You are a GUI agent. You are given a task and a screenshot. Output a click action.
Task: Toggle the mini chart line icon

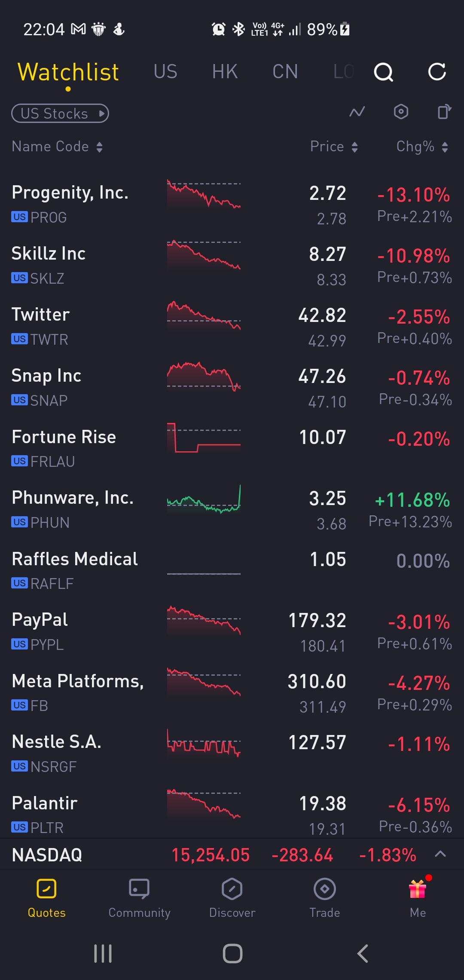(357, 112)
